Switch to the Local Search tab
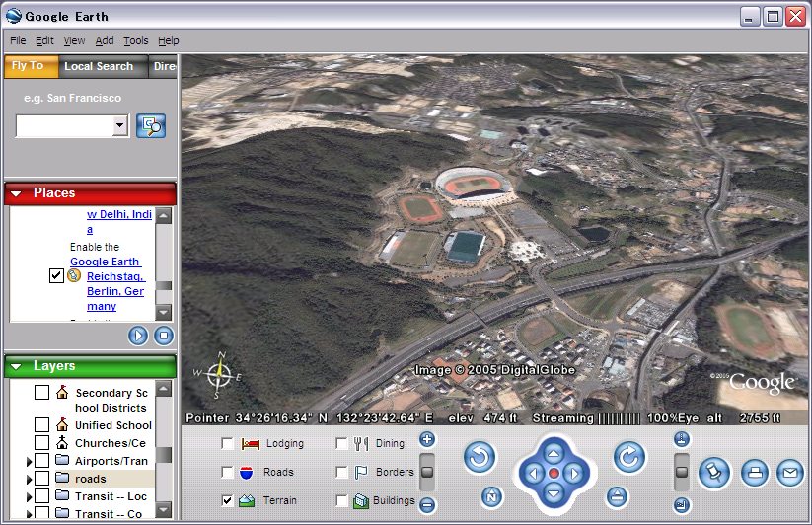Screen dimensions: 812x525 click(x=99, y=66)
